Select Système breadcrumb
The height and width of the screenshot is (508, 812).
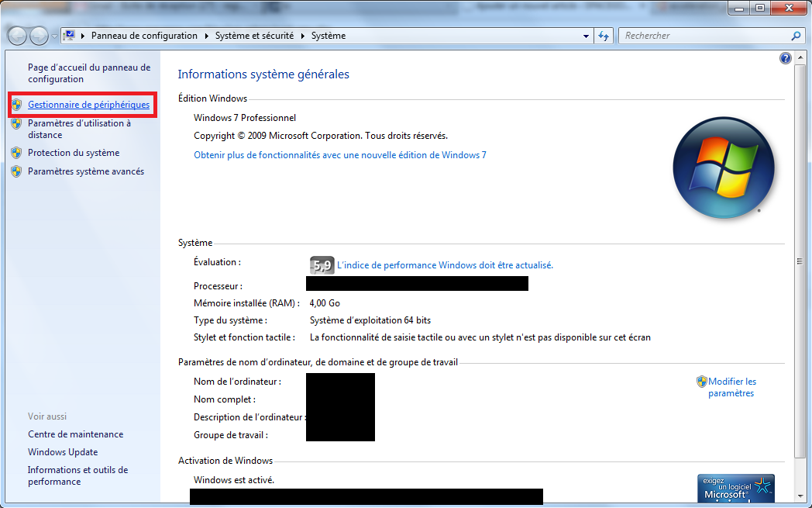pyautogui.click(x=329, y=36)
